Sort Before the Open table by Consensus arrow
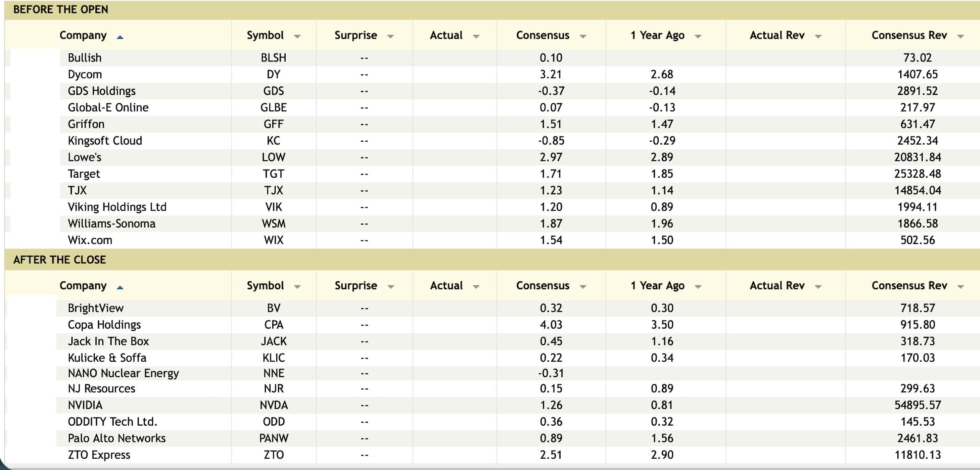The height and width of the screenshot is (470, 980). tap(583, 37)
